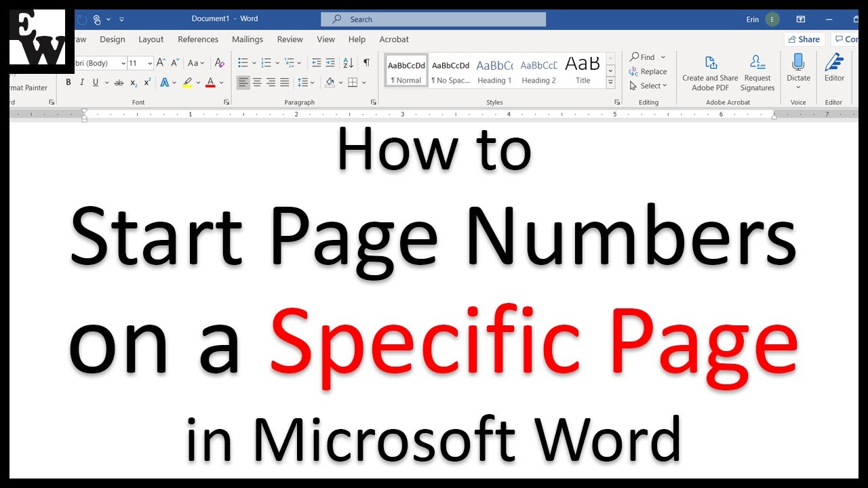Open the underline style dropdown arrow
Screen dimensions: 868x488
(106, 83)
